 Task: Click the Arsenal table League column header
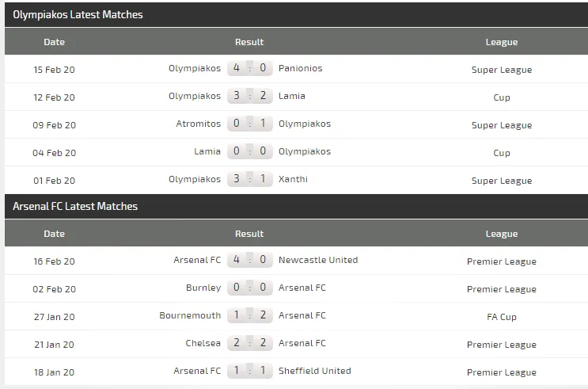tap(502, 234)
